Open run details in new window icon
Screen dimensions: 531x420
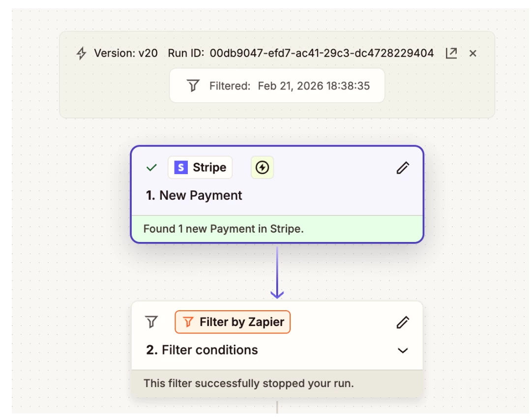coord(451,53)
